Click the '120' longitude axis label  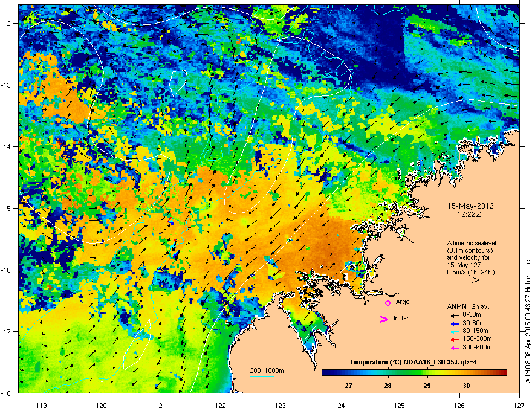tap(102, 405)
